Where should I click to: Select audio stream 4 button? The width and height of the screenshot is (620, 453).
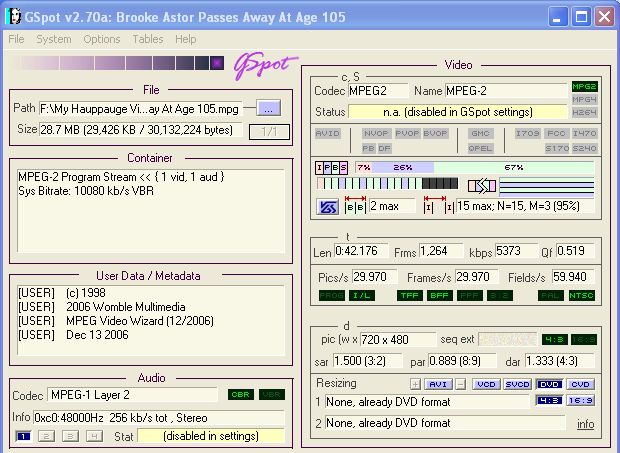click(x=94, y=436)
